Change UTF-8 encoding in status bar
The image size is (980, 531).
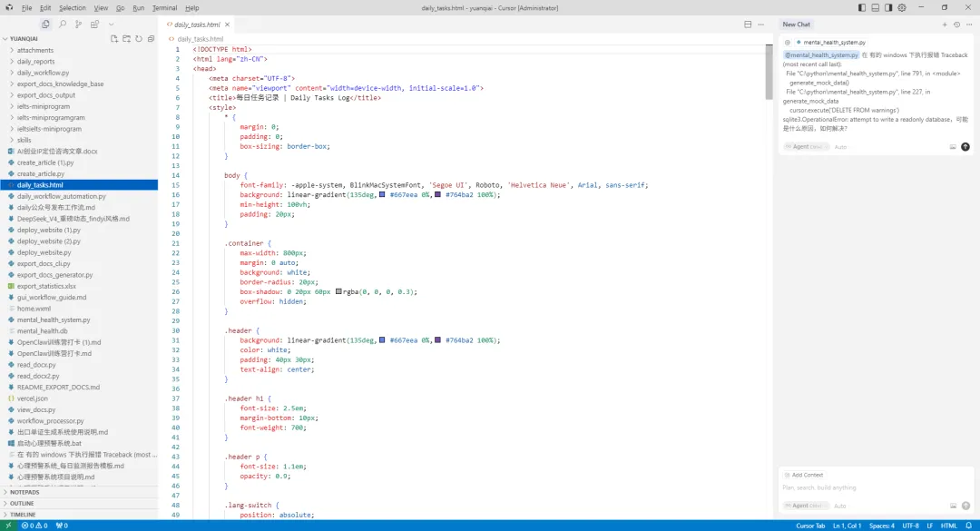(911, 526)
